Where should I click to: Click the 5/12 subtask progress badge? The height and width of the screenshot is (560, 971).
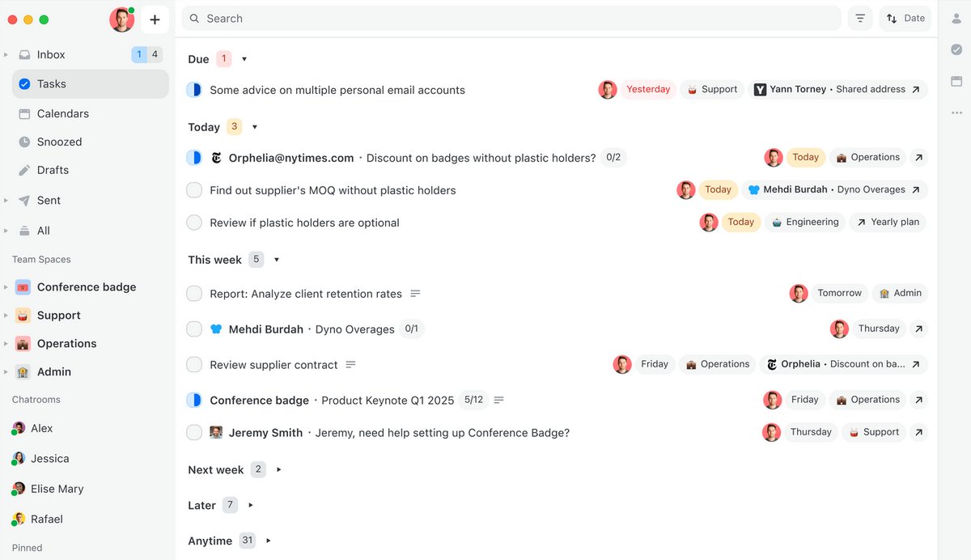click(473, 400)
